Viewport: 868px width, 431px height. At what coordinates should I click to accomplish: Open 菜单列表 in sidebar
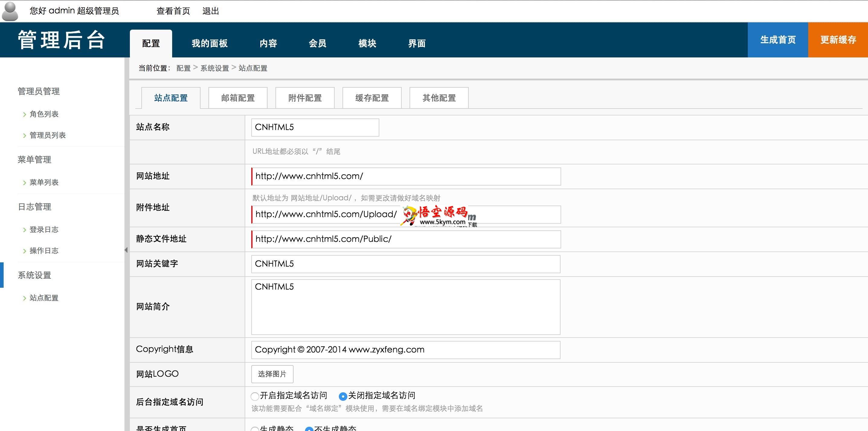point(44,183)
